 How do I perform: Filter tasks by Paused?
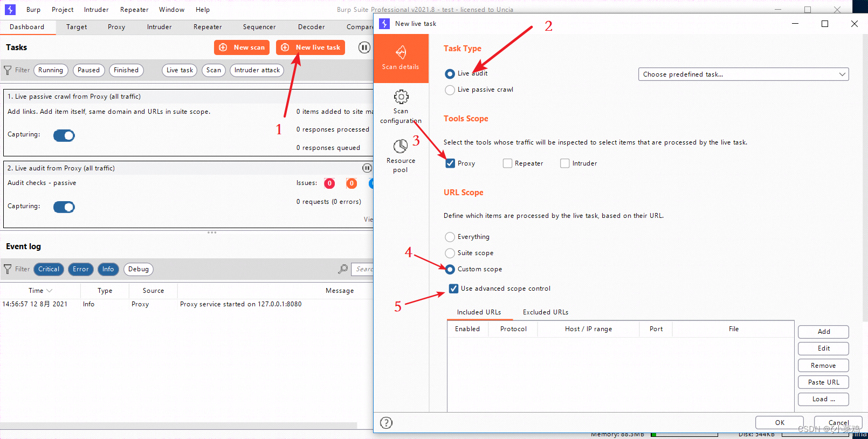point(88,70)
